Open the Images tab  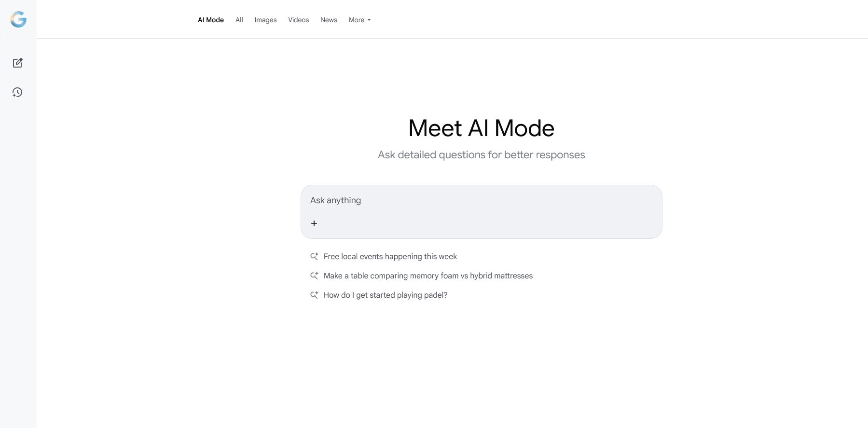coord(266,20)
